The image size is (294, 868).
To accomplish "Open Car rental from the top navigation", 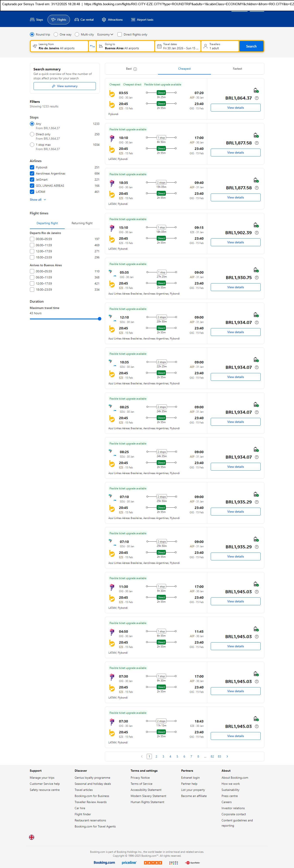I will (84, 20).
